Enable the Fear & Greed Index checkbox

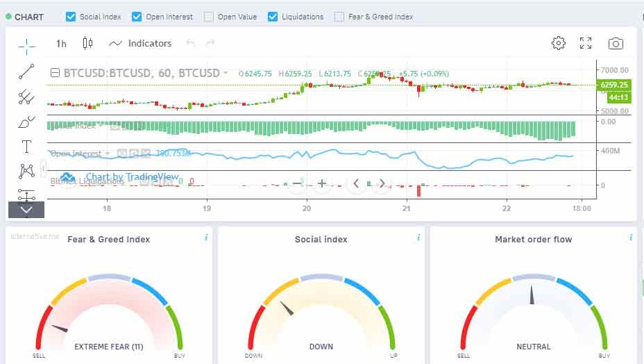pos(339,17)
